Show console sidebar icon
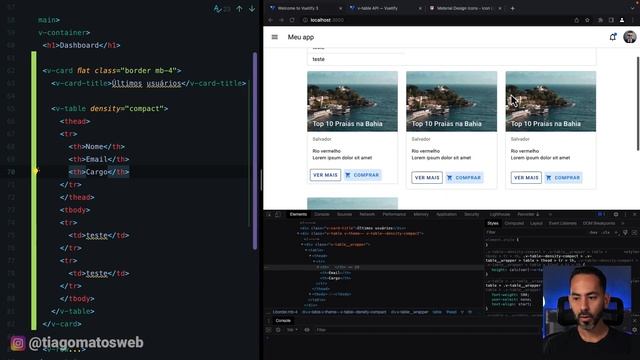Screen dimensions: 640x360 tap(269, 330)
